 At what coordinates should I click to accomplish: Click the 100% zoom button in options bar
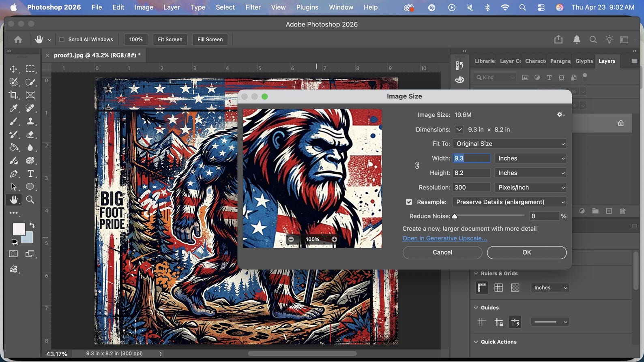[136, 39]
